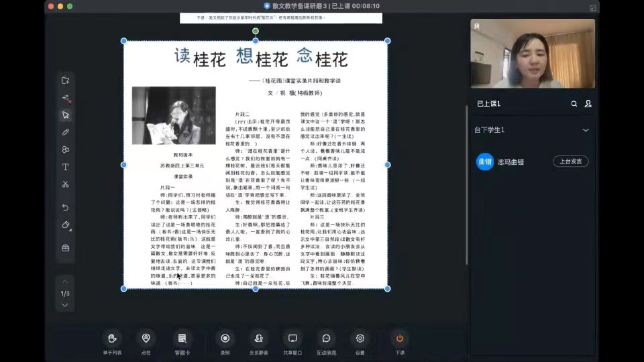Select the pen drawing tool
Viewport: 644px width, 362px height.
(x=65, y=133)
